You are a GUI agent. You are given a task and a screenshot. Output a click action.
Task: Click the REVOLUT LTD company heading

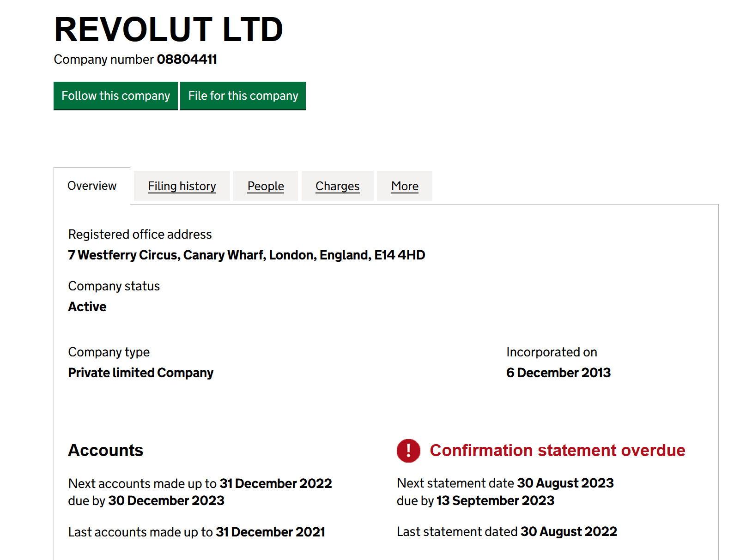click(x=168, y=30)
